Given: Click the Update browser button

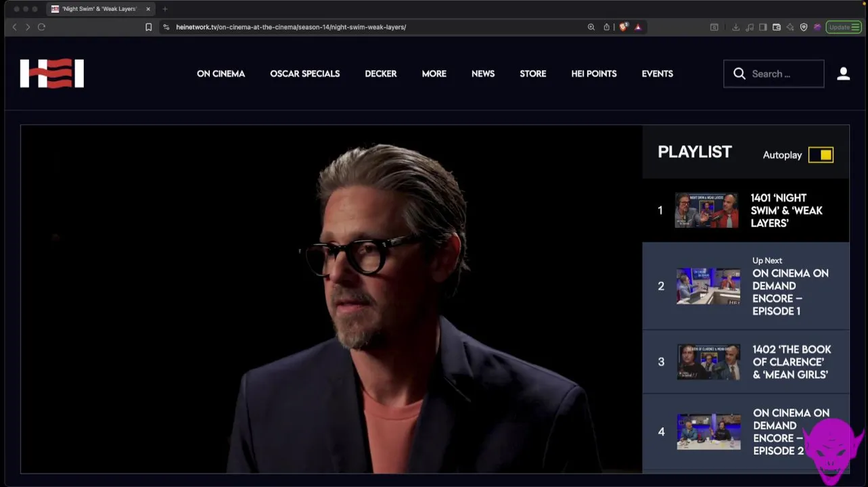Looking at the screenshot, I should tap(844, 27).
